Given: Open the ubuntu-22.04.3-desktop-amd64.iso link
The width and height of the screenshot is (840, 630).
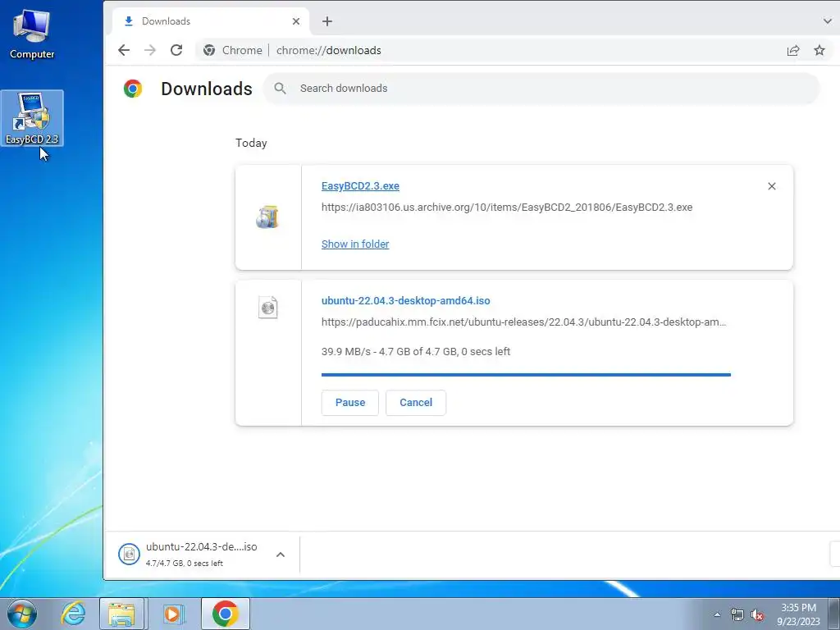Looking at the screenshot, I should pyautogui.click(x=405, y=301).
